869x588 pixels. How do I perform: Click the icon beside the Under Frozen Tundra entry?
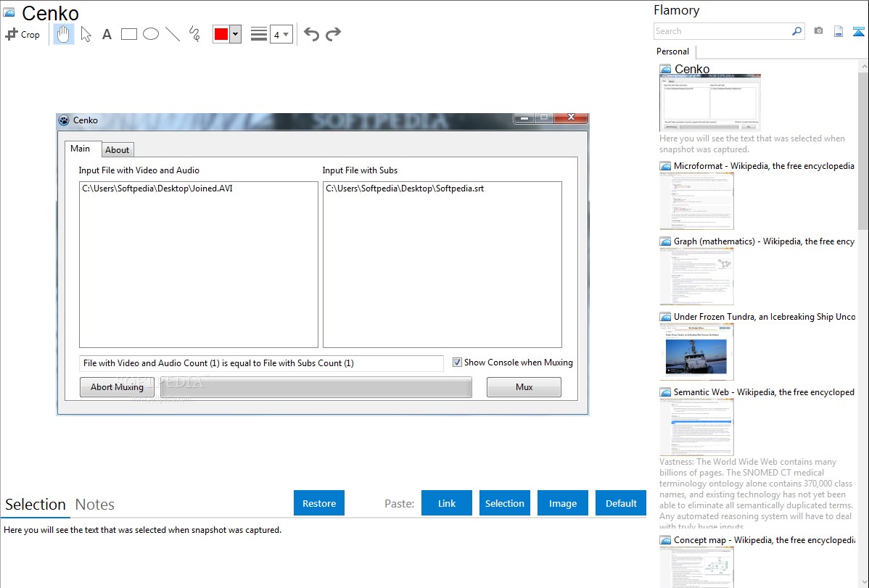pos(666,316)
